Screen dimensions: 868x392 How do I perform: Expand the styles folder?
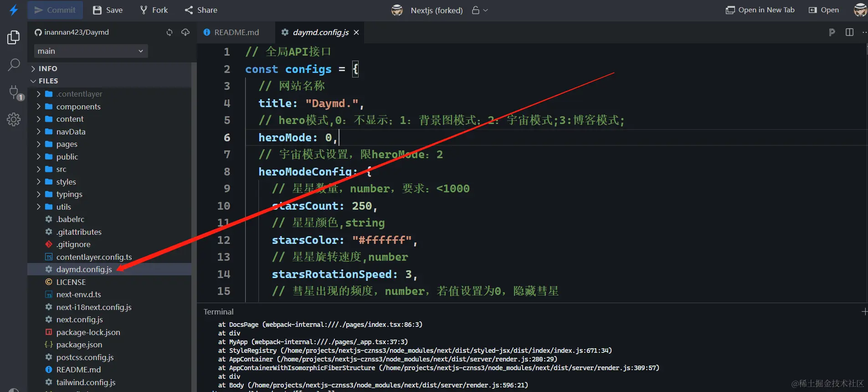[109, 182]
